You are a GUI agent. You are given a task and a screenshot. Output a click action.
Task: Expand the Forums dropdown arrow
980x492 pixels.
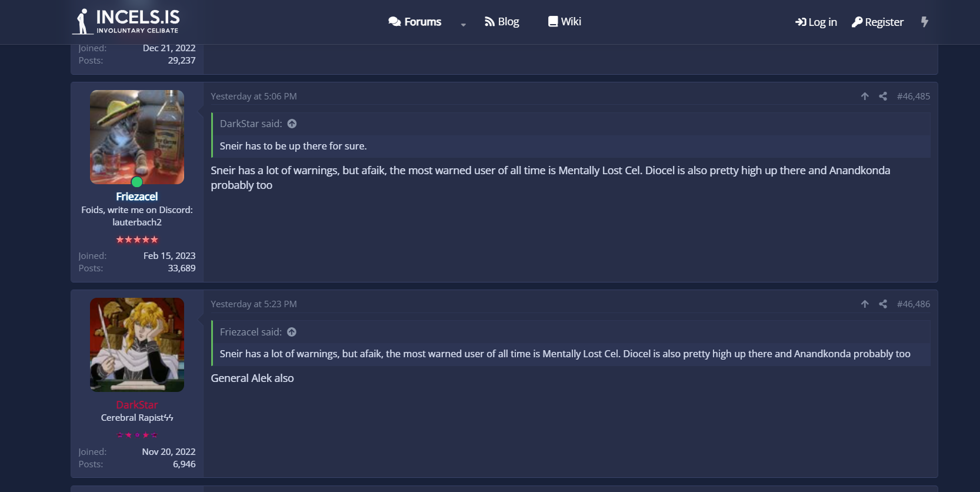point(464,24)
